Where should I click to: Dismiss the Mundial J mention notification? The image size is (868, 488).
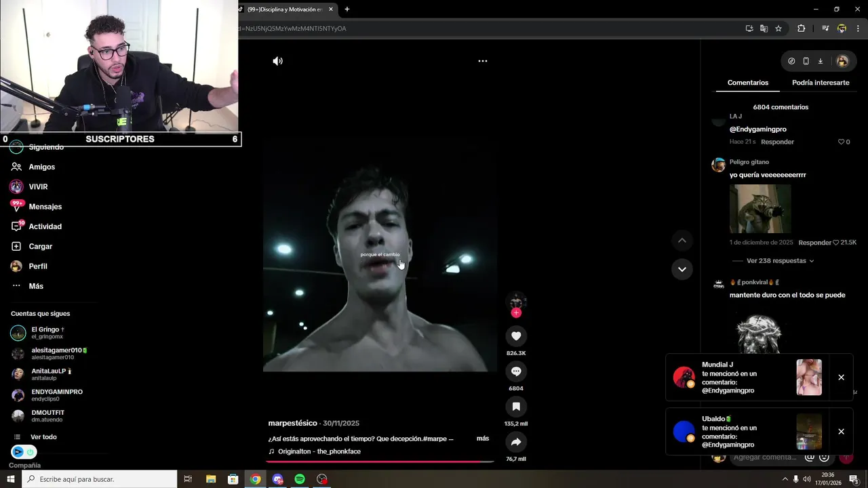[x=841, y=378]
